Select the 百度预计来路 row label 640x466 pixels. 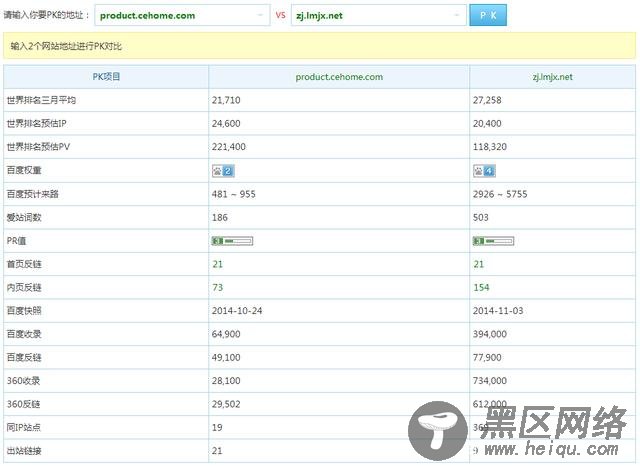(x=33, y=194)
